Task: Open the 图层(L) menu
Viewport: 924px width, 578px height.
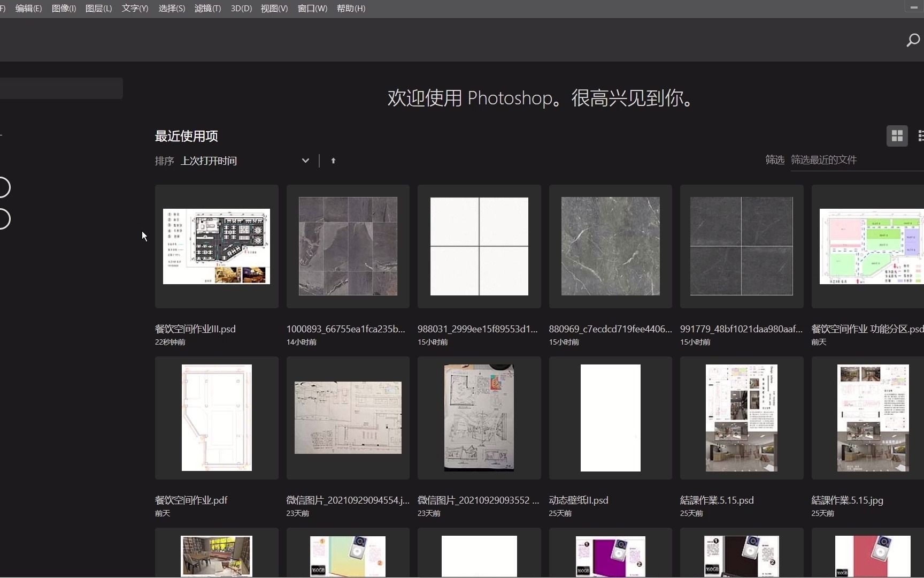Action: coord(98,9)
